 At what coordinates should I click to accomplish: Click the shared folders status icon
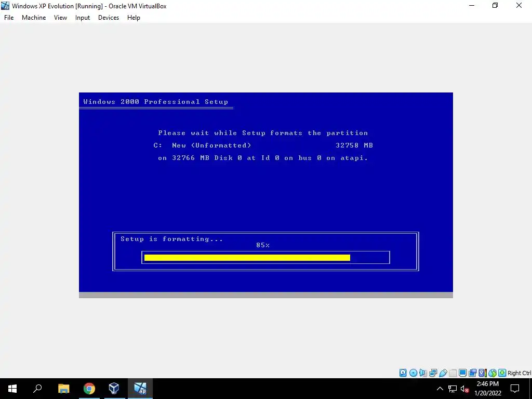pos(453,373)
